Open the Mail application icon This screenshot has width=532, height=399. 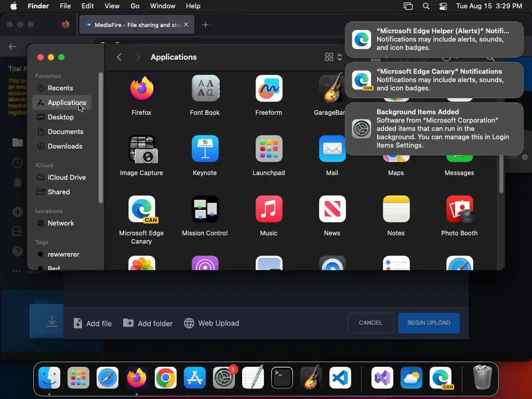click(x=332, y=149)
